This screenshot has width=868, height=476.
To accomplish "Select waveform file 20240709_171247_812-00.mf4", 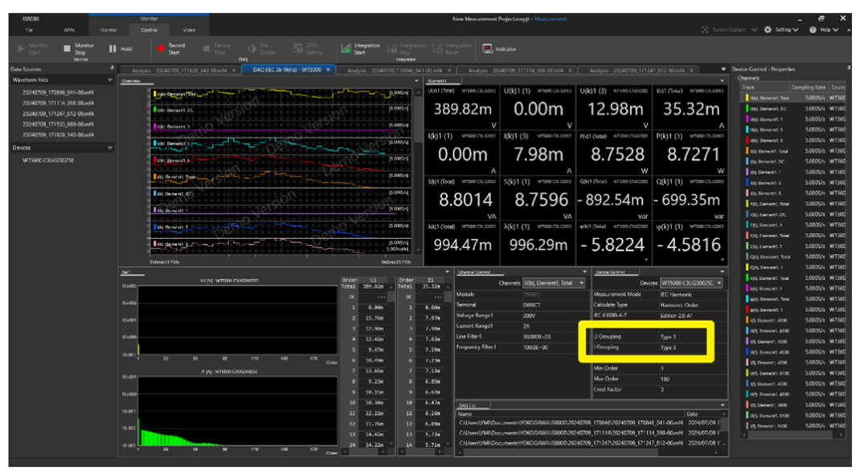I will pyautogui.click(x=58, y=113).
